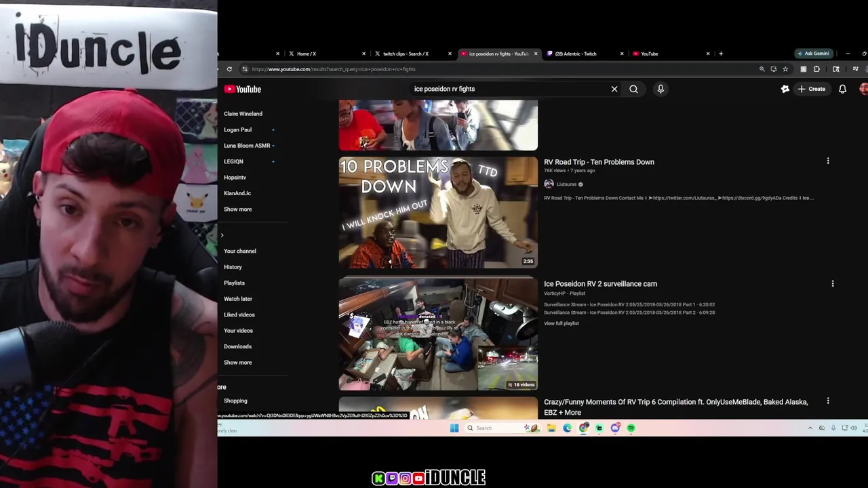868x488 pixels.
Task: Start voice search with microphone icon
Action: tap(660, 89)
